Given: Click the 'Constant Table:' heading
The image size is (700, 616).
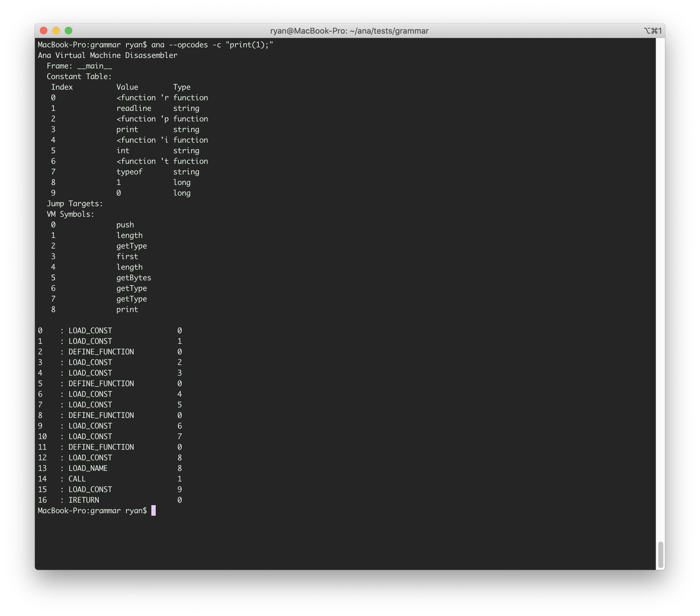Looking at the screenshot, I should click(79, 77).
